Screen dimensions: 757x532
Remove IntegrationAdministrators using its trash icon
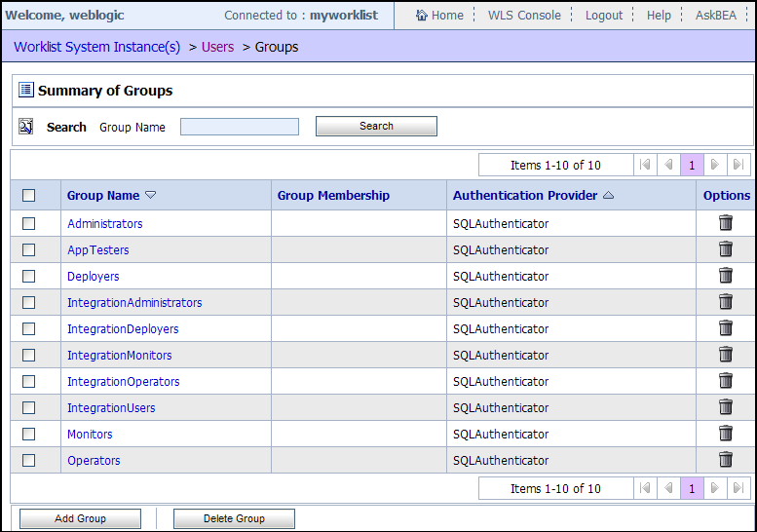726,302
